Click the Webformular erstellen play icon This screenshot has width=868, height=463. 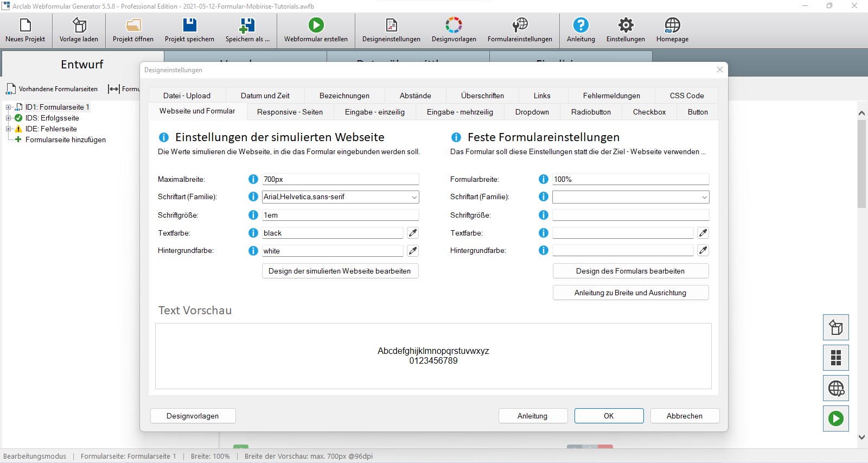pyautogui.click(x=316, y=25)
